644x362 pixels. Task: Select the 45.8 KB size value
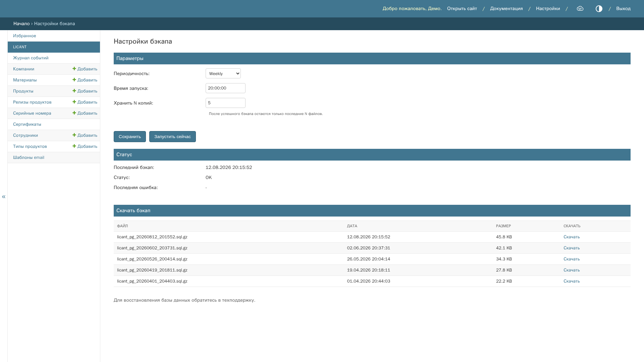coord(504,237)
